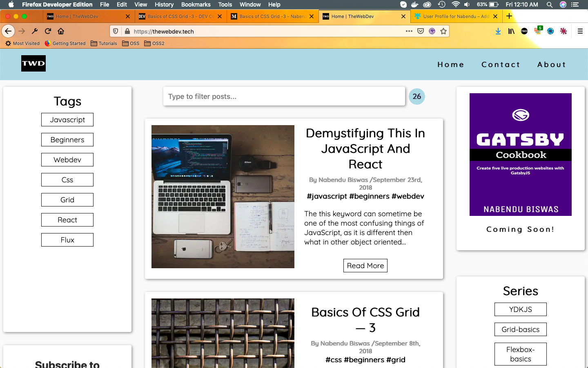Open macOS Spotlight search
588x368 pixels.
[550, 4]
